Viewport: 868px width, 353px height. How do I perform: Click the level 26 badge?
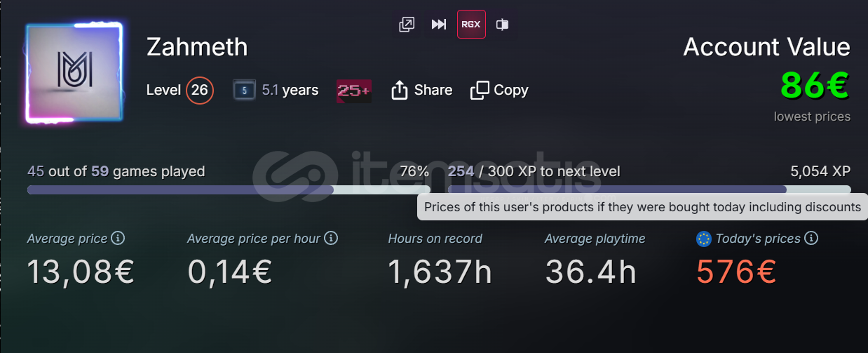tap(200, 90)
